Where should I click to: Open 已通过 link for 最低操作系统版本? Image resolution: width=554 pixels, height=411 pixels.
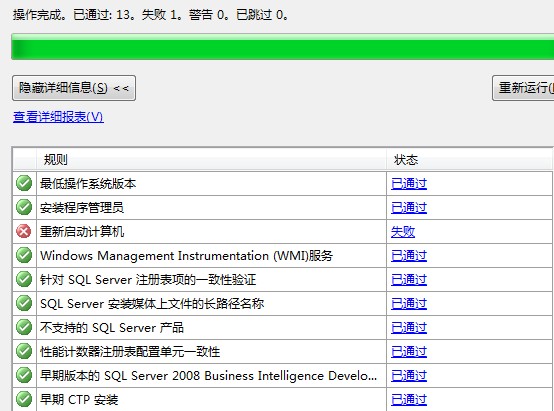pyautogui.click(x=409, y=184)
